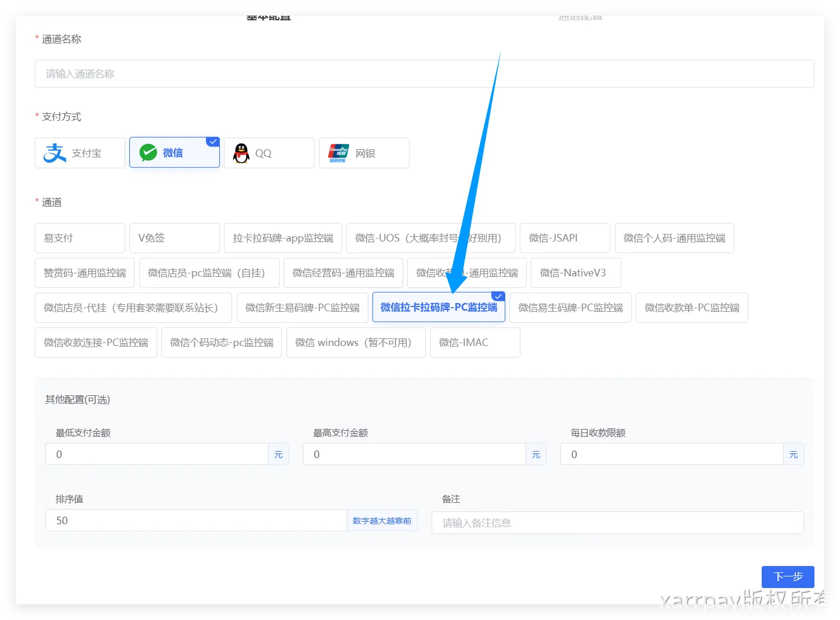
Task: Click the 排序值 sort value field
Action: (196, 521)
